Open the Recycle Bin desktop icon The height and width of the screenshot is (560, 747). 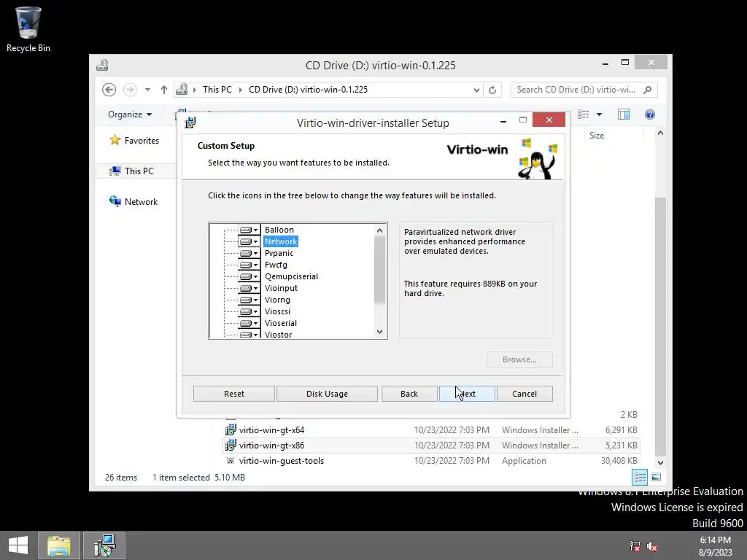coord(28,29)
